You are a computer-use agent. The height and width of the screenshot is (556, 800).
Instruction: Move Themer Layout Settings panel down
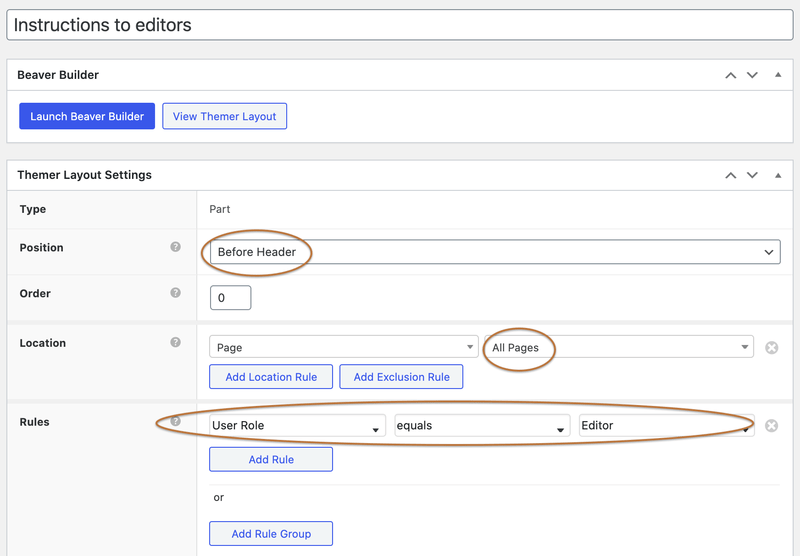752,175
